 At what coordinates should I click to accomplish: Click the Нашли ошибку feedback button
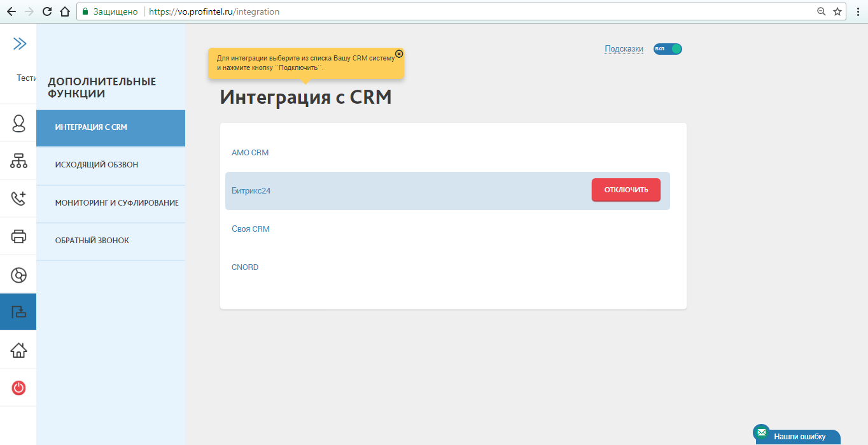tap(799, 437)
